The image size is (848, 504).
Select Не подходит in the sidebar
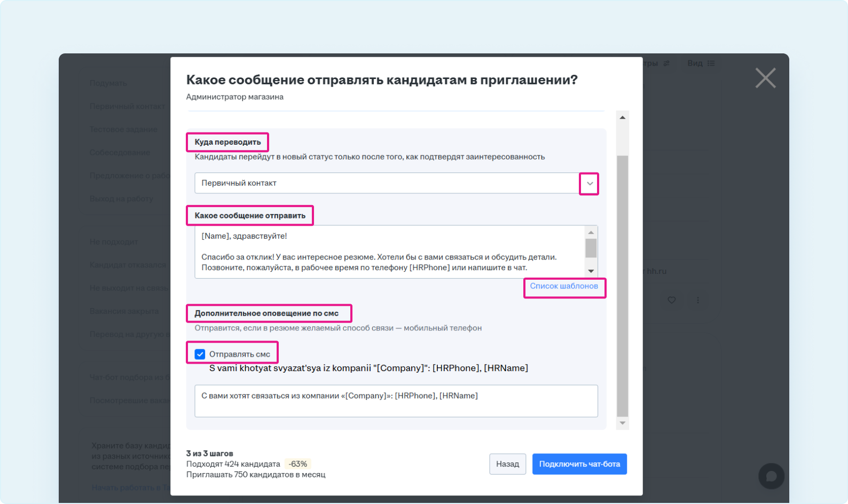point(114,242)
